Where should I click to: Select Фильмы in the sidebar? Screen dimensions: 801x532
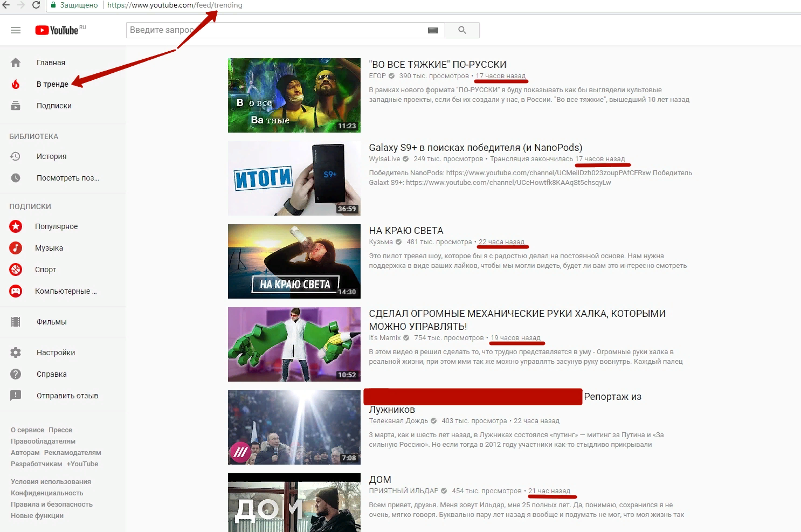click(x=52, y=322)
